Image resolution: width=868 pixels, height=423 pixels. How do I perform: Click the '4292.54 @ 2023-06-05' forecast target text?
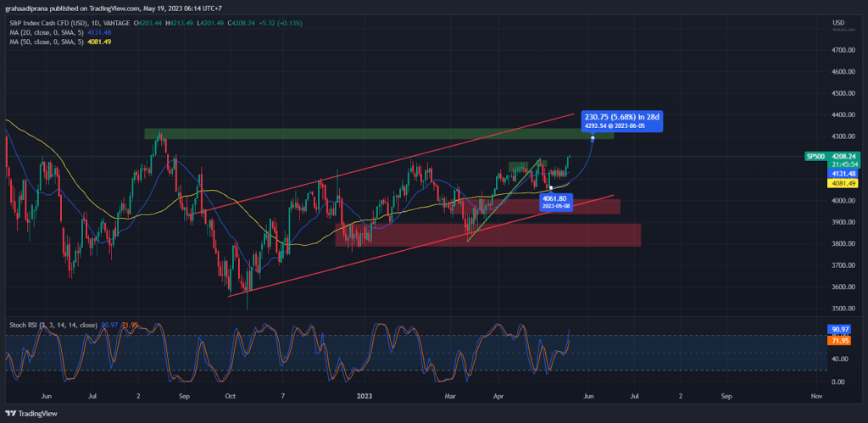pyautogui.click(x=615, y=125)
